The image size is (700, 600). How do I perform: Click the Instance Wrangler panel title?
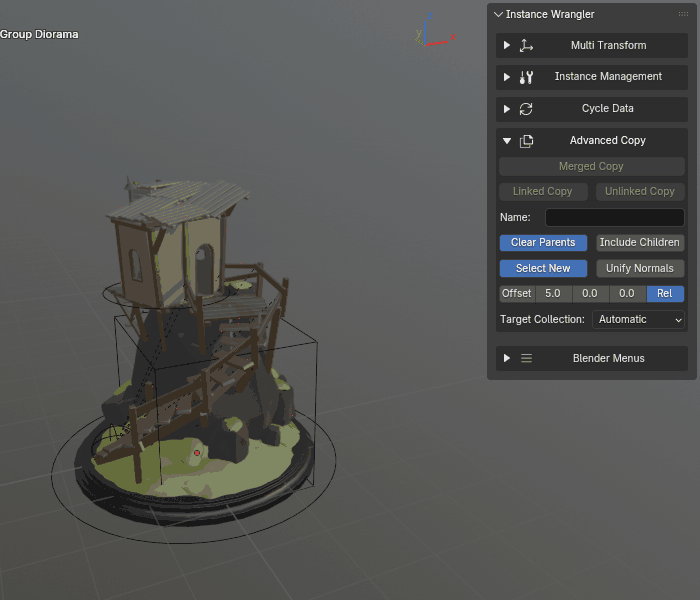coord(550,14)
